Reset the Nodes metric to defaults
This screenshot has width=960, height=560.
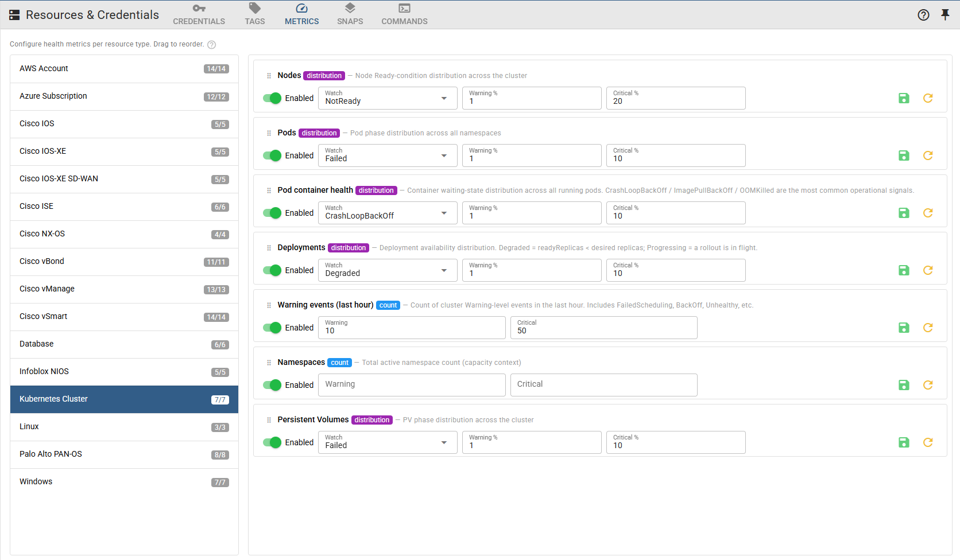tap(928, 98)
